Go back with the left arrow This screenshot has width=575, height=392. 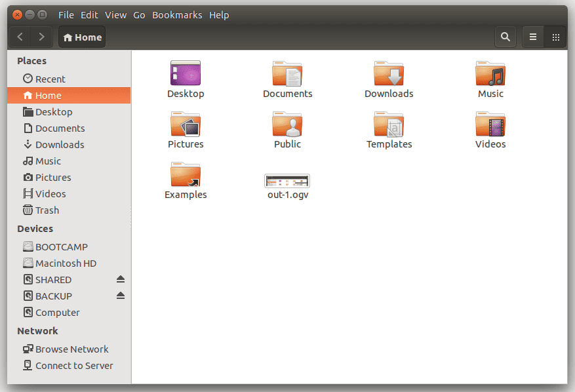coord(20,37)
